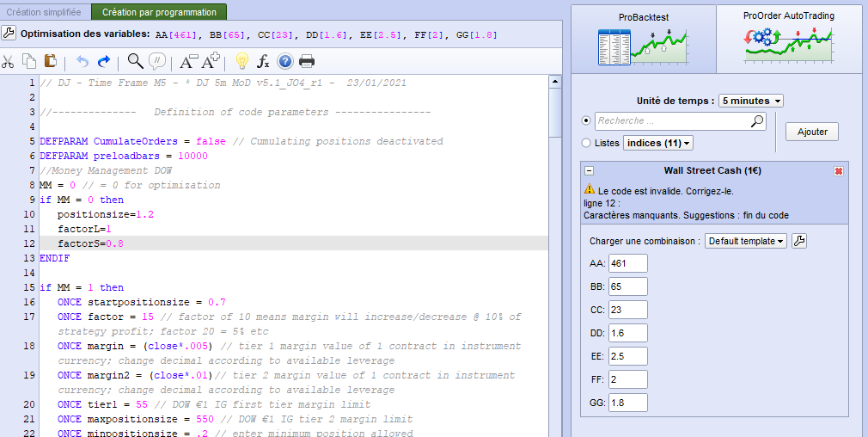Open search with magnifier icon

click(x=135, y=61)
